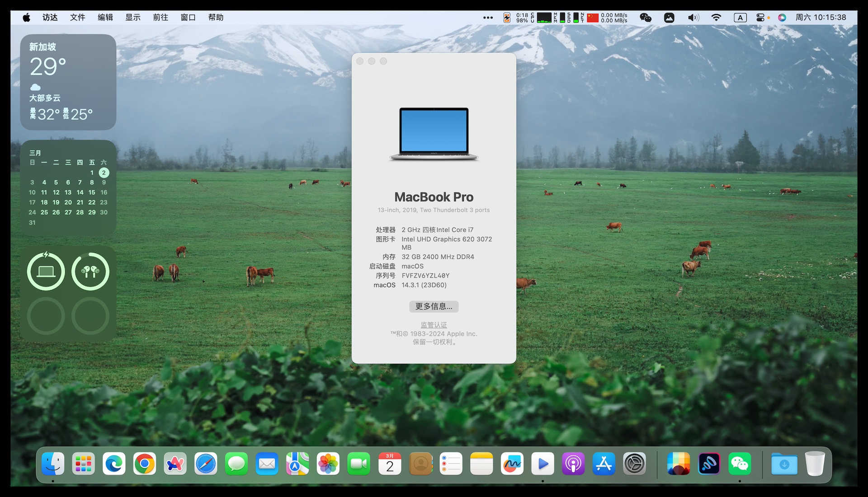This screenshot has width=868, height=497.
Task: Open the Singapore weather widget
Action: coord(68,82)
